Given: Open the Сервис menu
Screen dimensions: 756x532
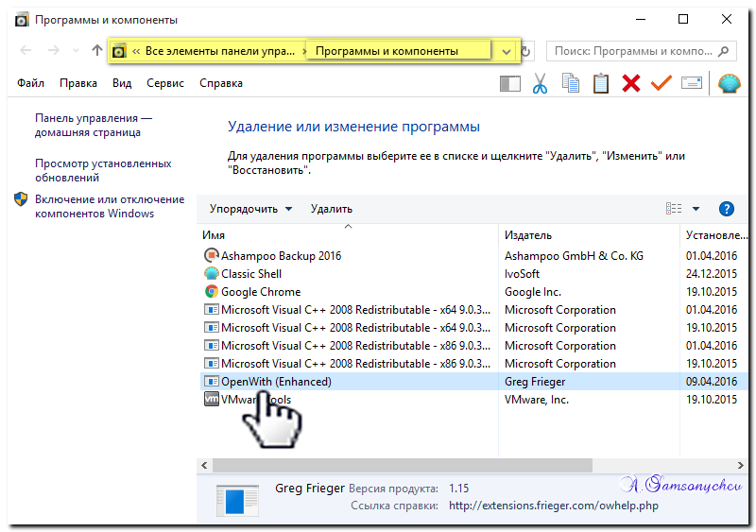Looking at the screenshot, I should 165,83.
